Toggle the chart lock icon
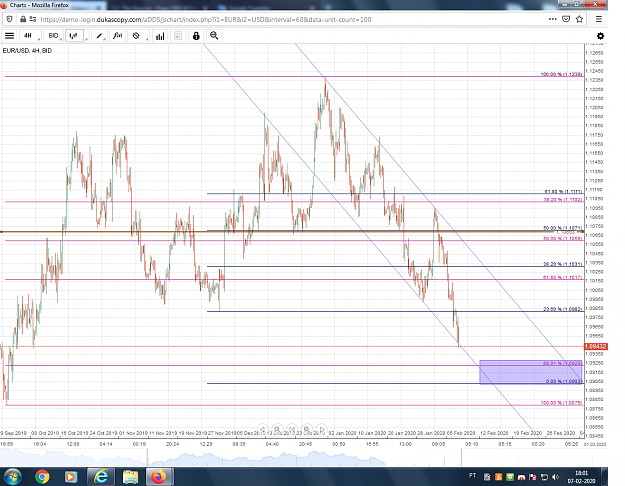 point(196,36)
